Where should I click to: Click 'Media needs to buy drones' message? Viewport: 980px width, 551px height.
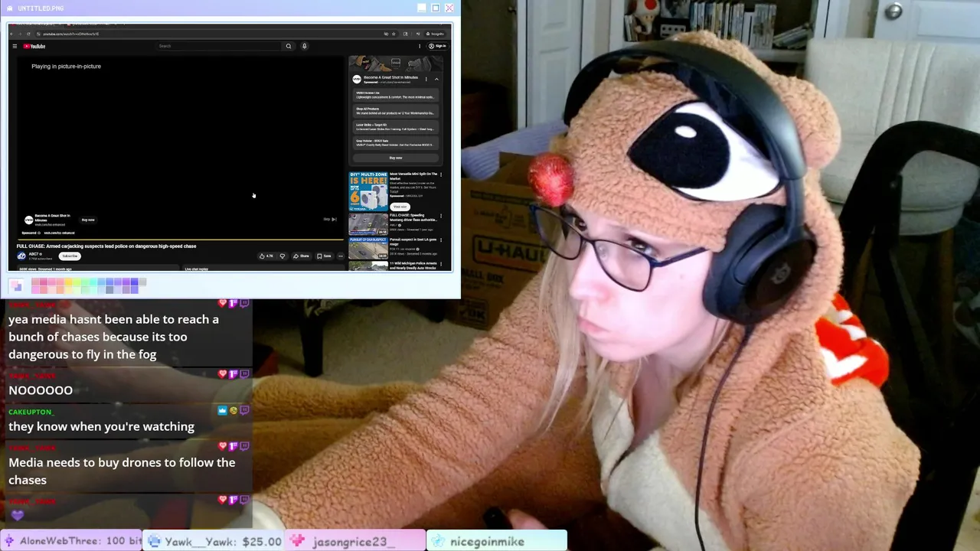click(x=122, y=471)
